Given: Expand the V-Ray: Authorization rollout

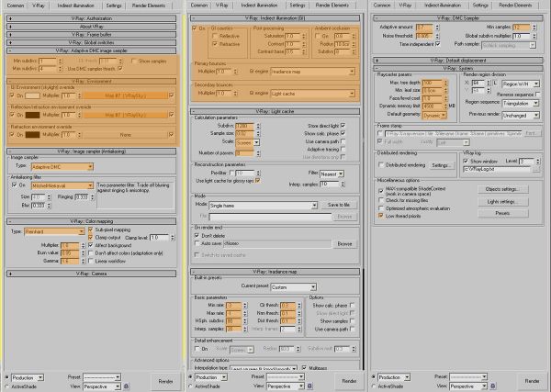Looking at the screenshot, I should click(91, 18).
